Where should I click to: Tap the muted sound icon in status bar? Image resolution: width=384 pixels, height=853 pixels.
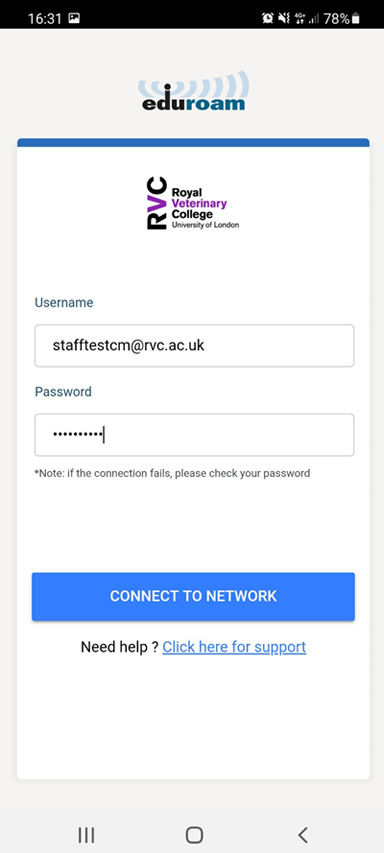(x=284, y=18)
